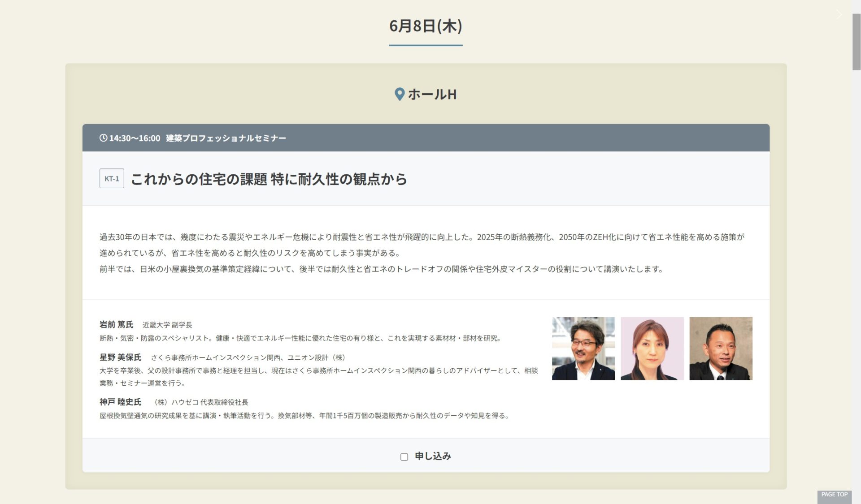Click the KT-1 session code badge
This screenshot has width=861, height=504.
click(x=112, y=179)
